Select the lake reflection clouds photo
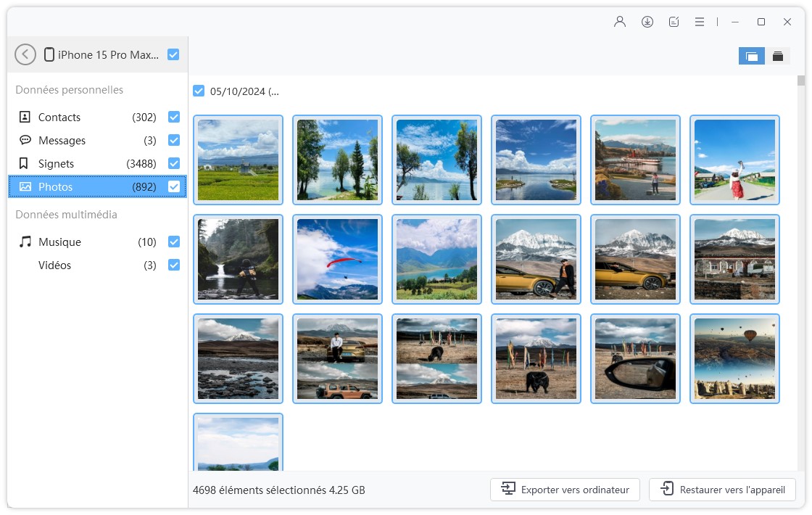Image resolution: width=812 pixels, height=515 pixels. pos(536,160)
